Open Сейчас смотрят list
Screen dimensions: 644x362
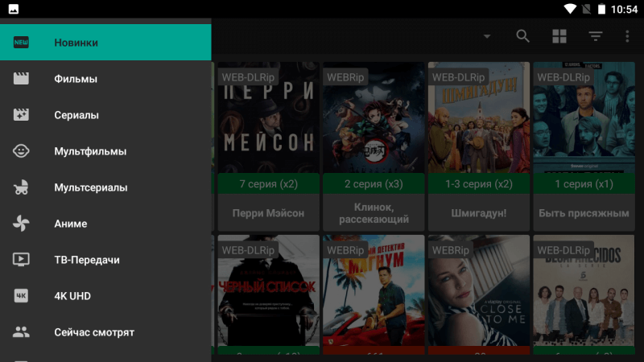coord(105,331)
